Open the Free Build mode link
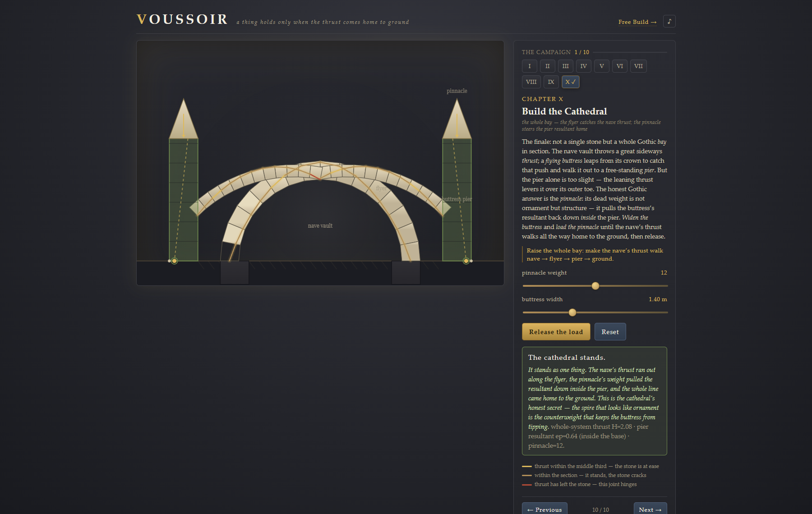Image resolution: width=812 pixels, height=514 pixels. click(x=637, y=22)
